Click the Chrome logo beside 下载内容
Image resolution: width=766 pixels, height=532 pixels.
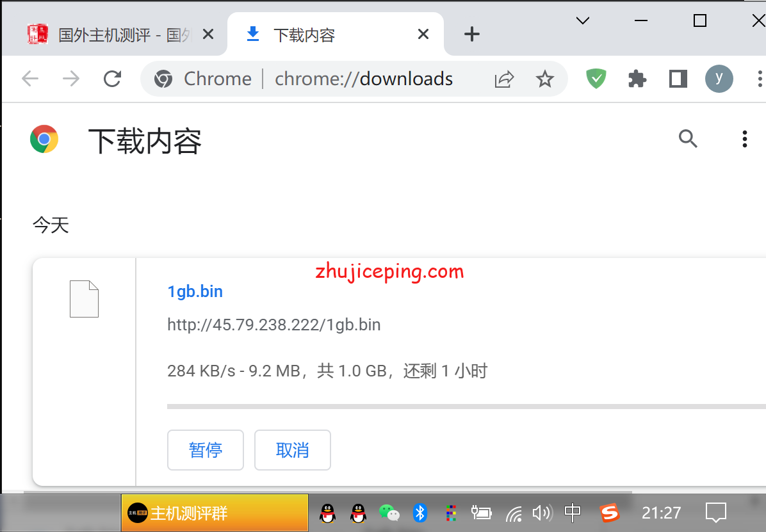pyautogui.click(x=44, y=139)
